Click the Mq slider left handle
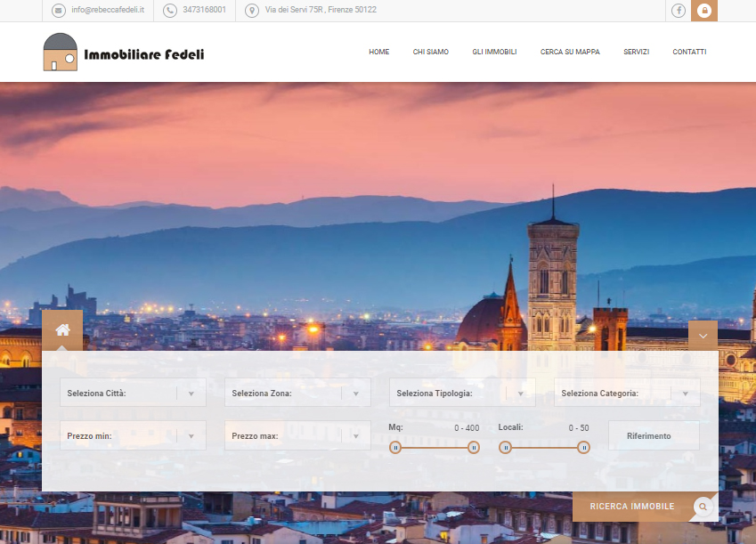This screenshot has width=756, height=544. (395, 448)
